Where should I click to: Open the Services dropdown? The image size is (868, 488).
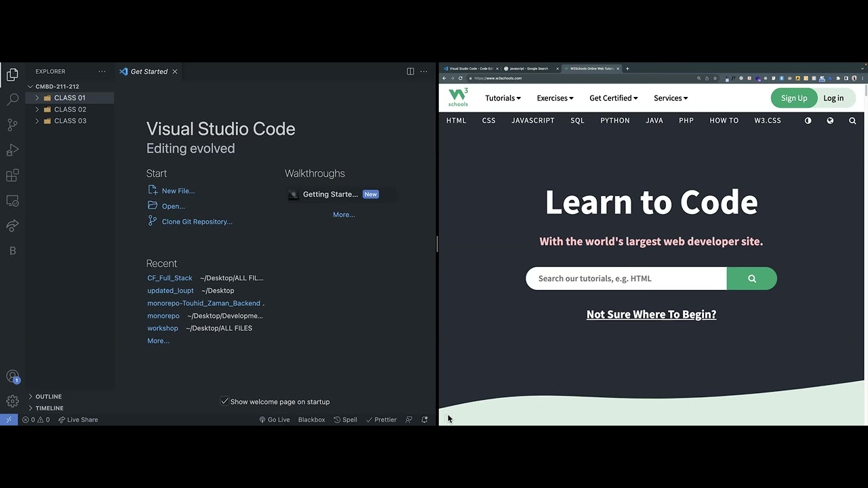671,98
